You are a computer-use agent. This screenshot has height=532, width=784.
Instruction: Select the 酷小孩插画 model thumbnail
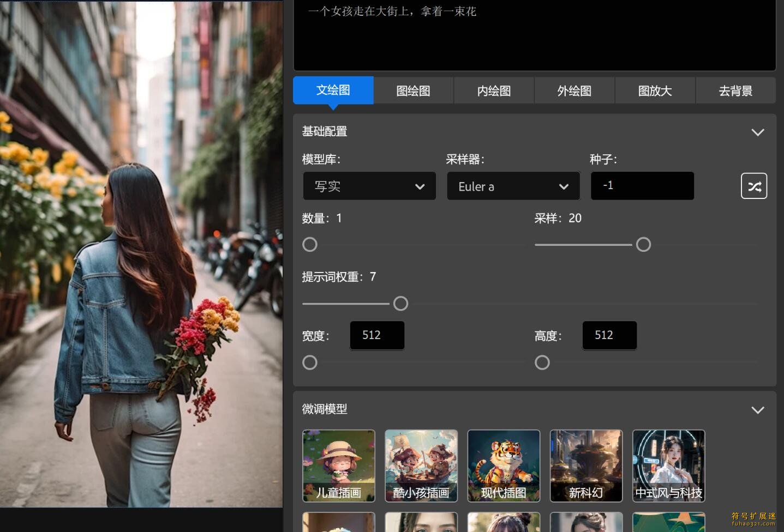(421, 465)
